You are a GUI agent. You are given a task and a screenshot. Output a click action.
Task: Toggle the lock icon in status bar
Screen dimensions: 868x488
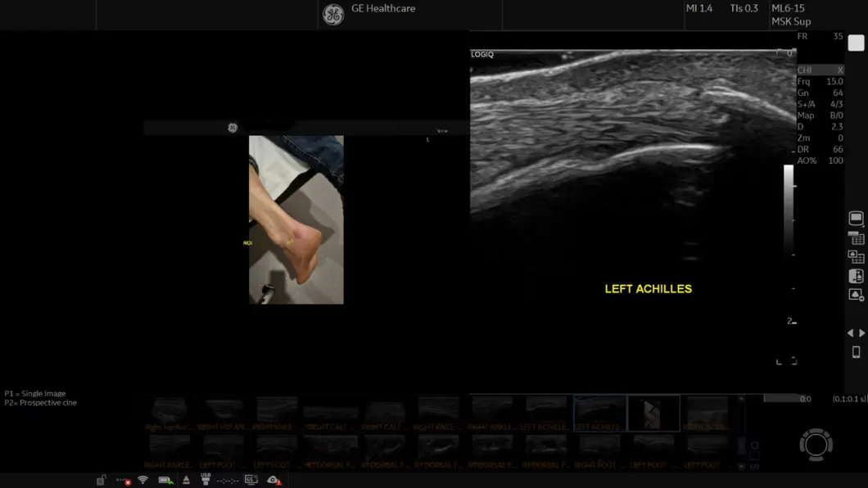101,480
